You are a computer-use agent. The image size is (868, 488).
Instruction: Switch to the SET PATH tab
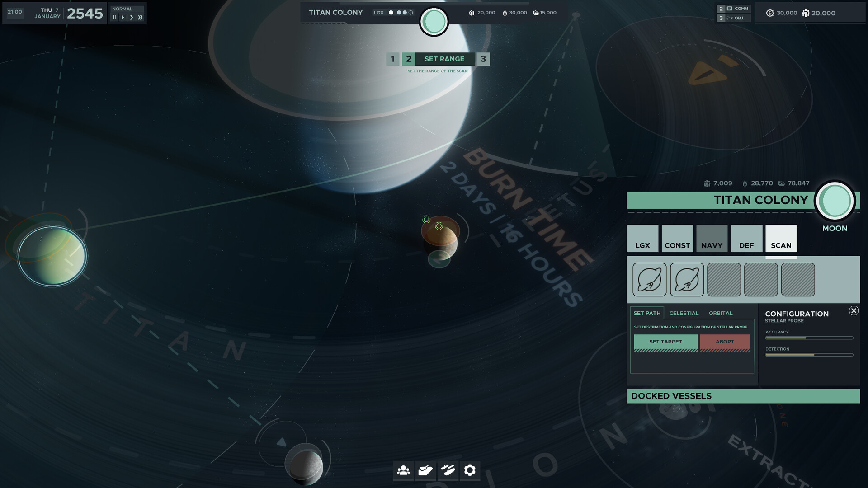pyautogui.click(x=646, y=313)
